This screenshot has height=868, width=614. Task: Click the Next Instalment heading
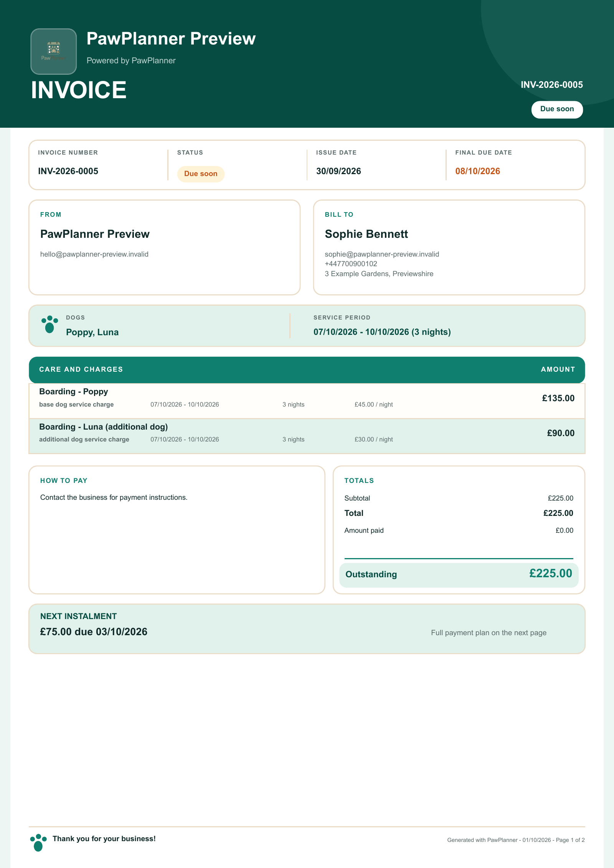[x=78, y=616]
